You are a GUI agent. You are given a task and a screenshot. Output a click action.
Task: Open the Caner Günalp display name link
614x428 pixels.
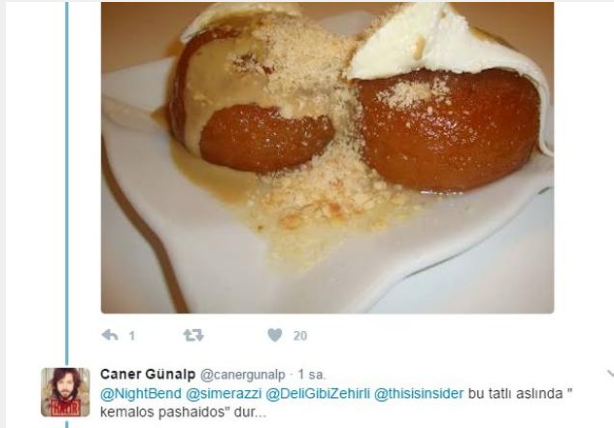(148, 374)
